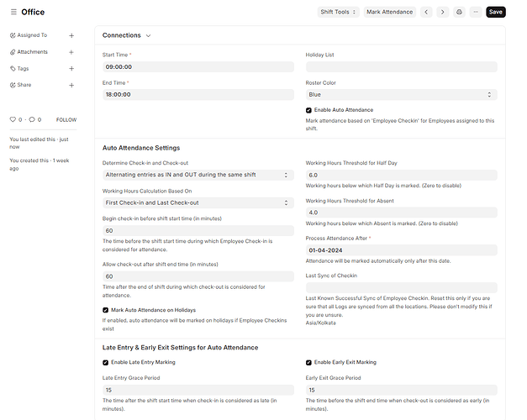Click "You created this · 1 week ago" text
527x420 pixels.
click(40, 165)
